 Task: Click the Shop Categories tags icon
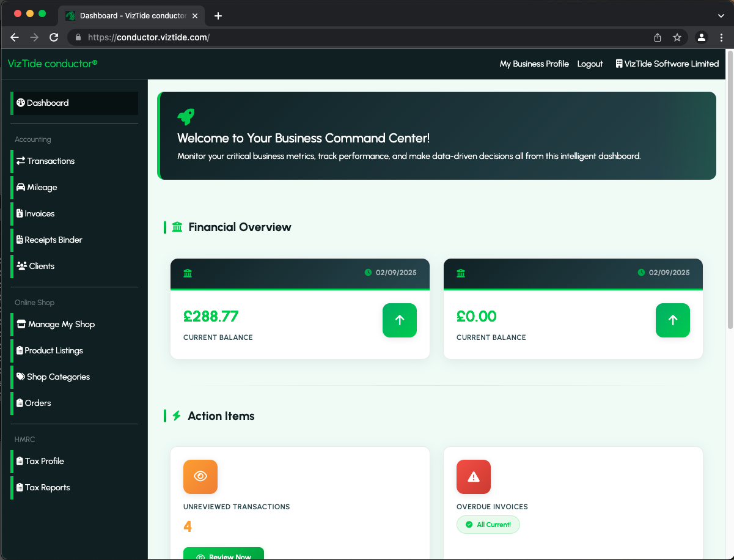[x=21, y=377]
